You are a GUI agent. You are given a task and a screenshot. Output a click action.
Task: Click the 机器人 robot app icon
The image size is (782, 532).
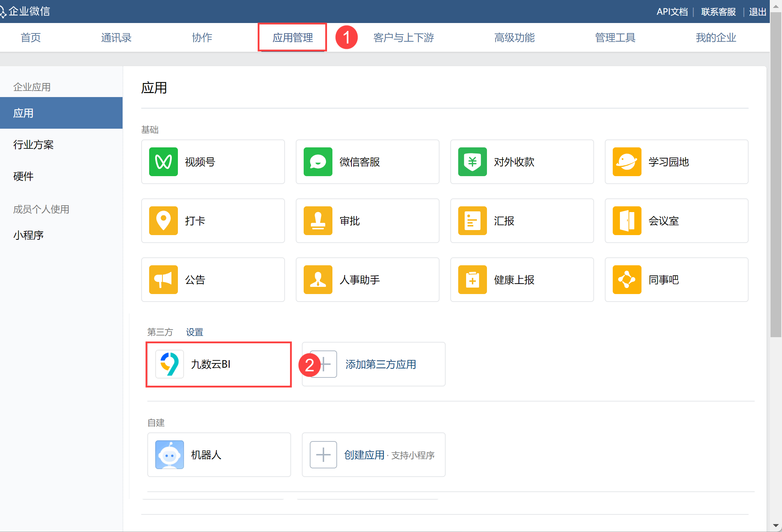[170, 455]
